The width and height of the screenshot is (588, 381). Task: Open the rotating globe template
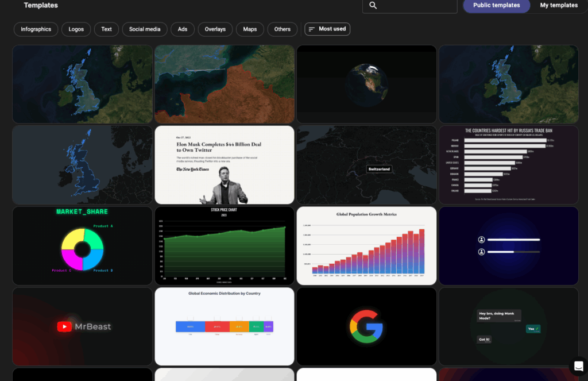tap(366, 84)
